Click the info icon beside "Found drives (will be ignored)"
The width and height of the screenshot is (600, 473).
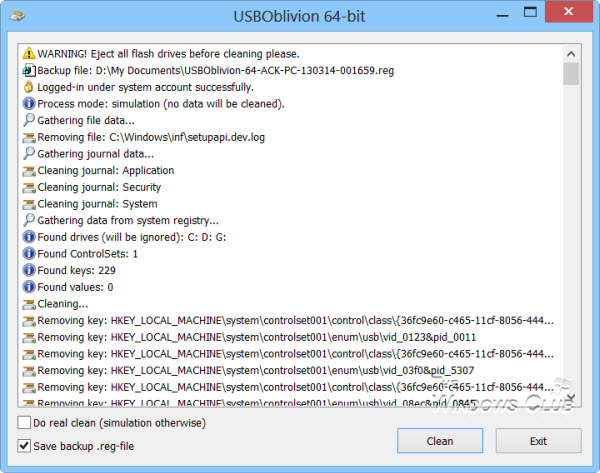click(29, 237)
